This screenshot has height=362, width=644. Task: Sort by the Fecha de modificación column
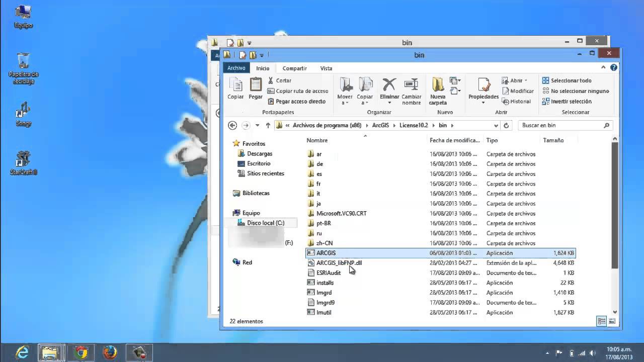pos(455,140)
